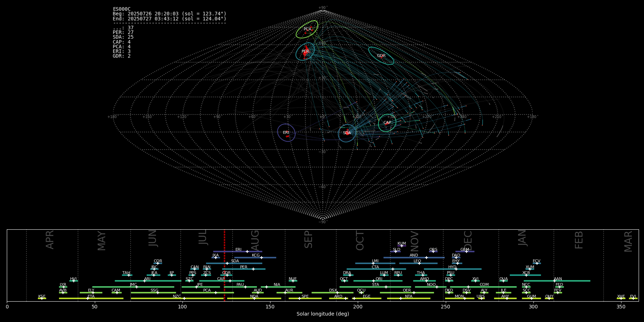The image size is (644, 322).
Task: Click the 'PCA: 4' legend count entry
Action: coord(122,47)
